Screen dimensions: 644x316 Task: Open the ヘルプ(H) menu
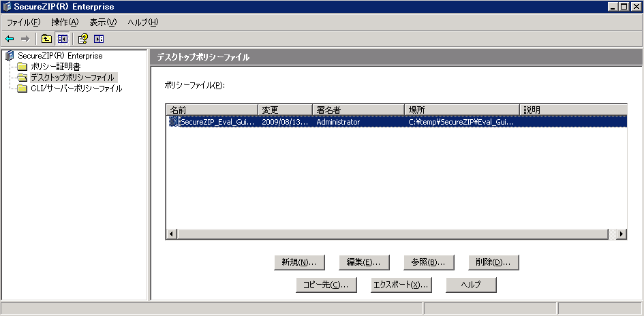(143, 22)
